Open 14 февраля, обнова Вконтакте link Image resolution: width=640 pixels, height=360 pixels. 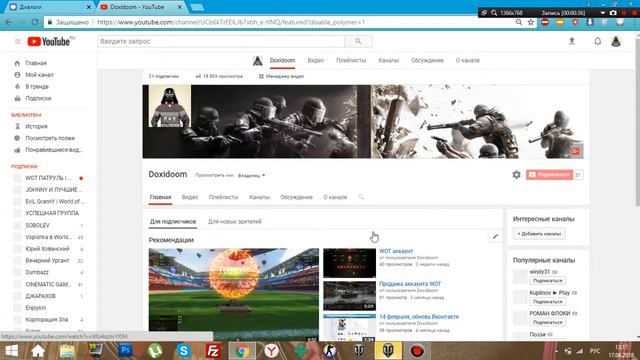[x=419, y=316]
